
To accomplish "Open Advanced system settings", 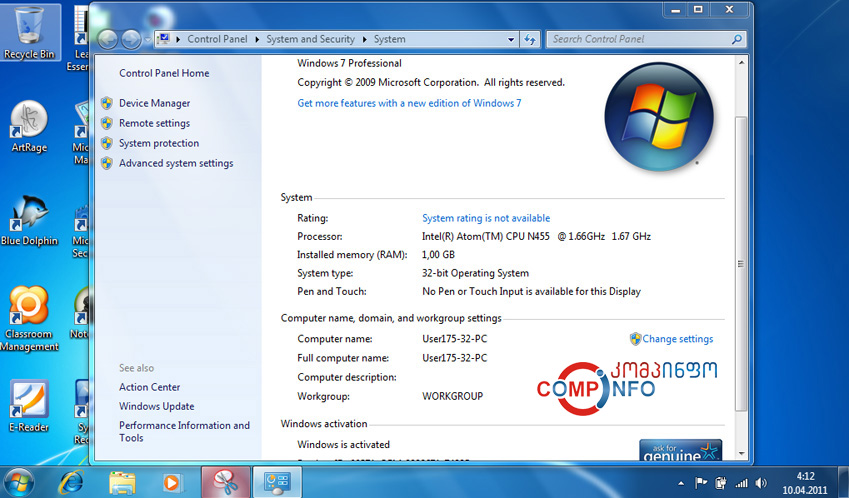I will click(x=176, y=163).
